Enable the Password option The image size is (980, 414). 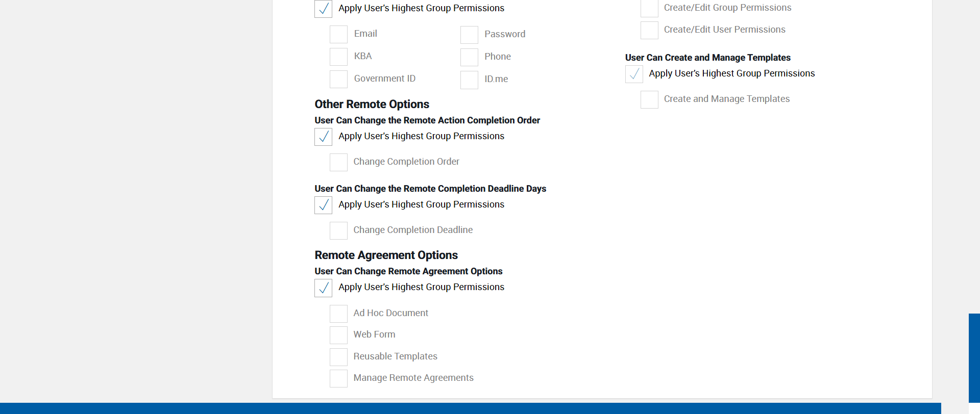click(469, 35)
